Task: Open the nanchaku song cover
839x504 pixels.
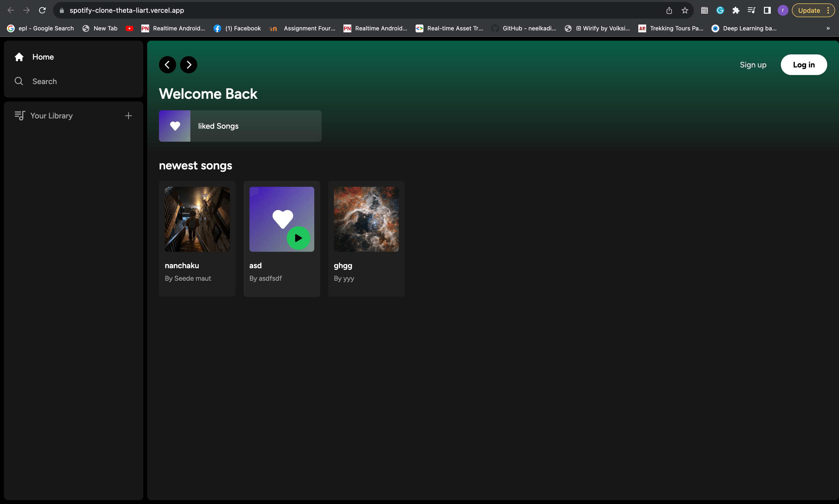Action: click(197, 219)
